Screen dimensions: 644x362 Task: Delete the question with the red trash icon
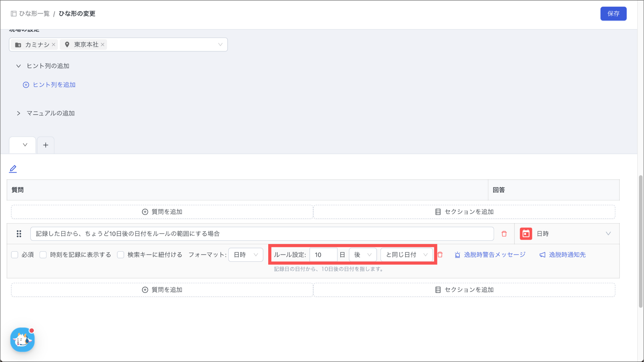tap(504, 234)
